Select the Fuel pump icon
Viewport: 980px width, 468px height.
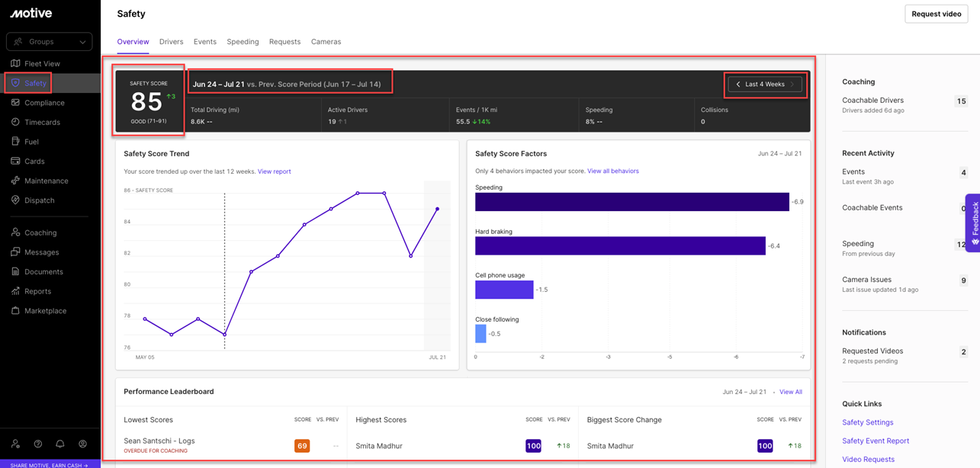[15, 141]
